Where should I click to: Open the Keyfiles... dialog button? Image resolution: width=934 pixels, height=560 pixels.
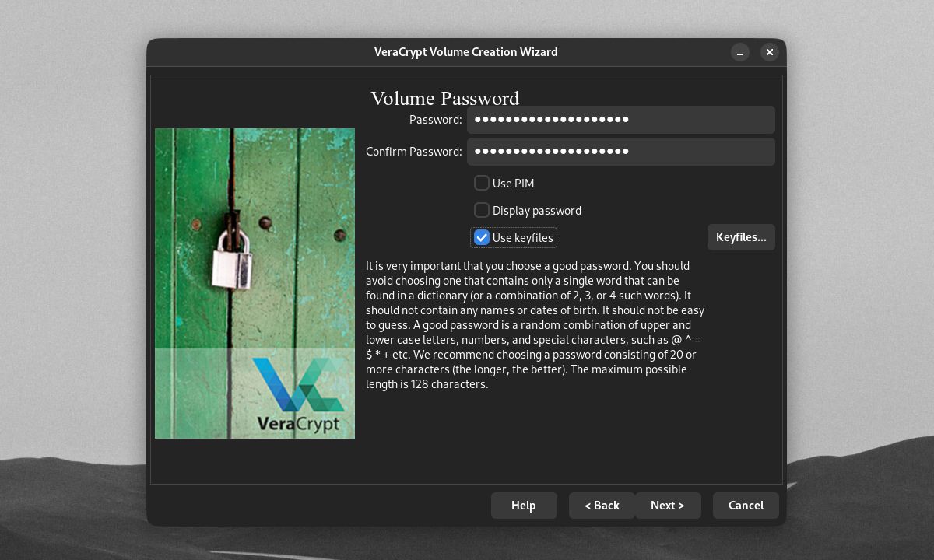pos(741,237)
